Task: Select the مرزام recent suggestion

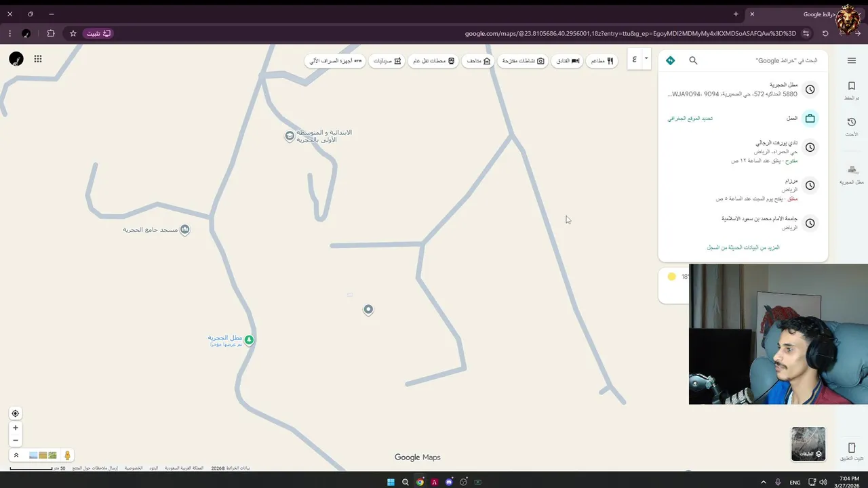Action: [743, 189]
